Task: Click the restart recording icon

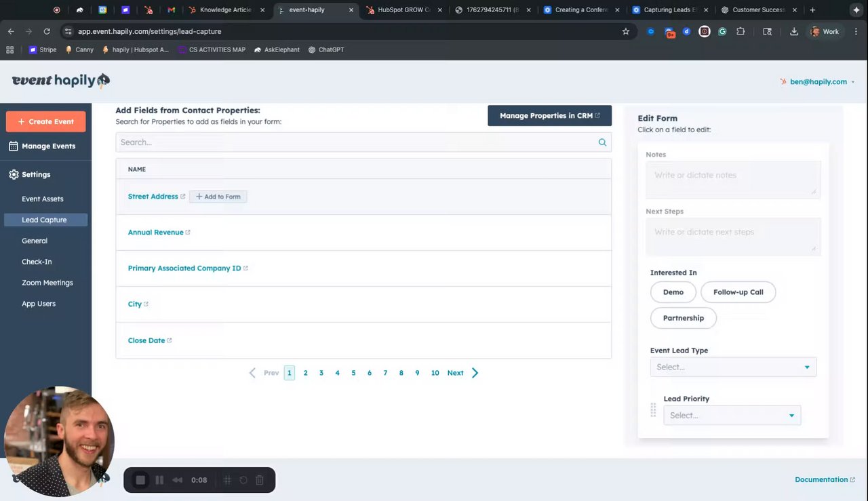Action: point(243,480)
